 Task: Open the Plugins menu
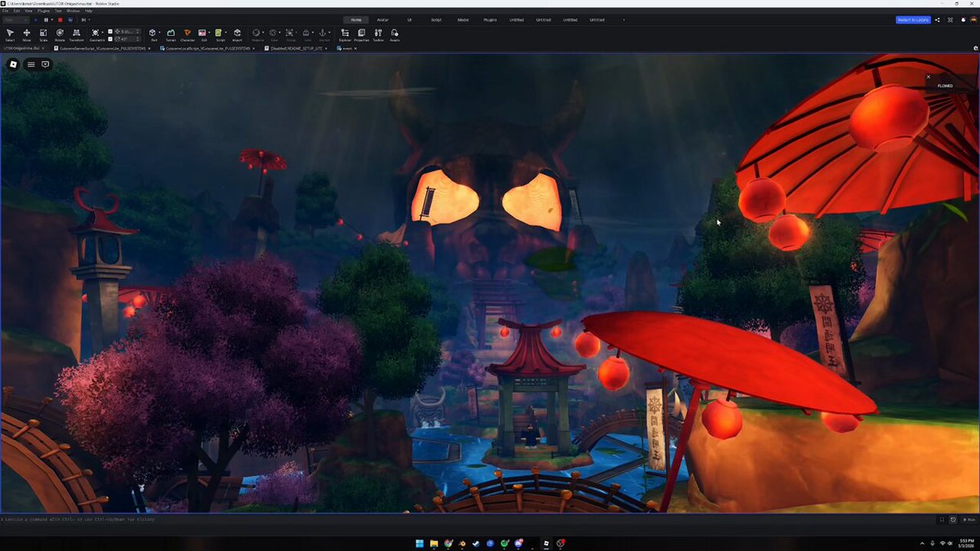point(43,11)
